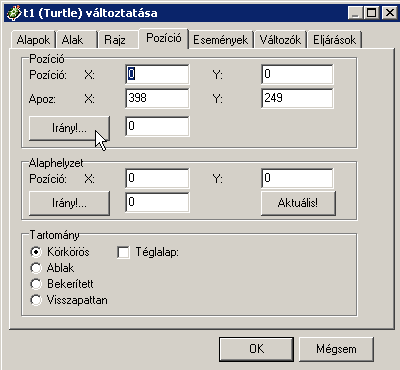Screen dimensions: 400x370
Task: Select the Rajz tab
Action: pos(118,40)
